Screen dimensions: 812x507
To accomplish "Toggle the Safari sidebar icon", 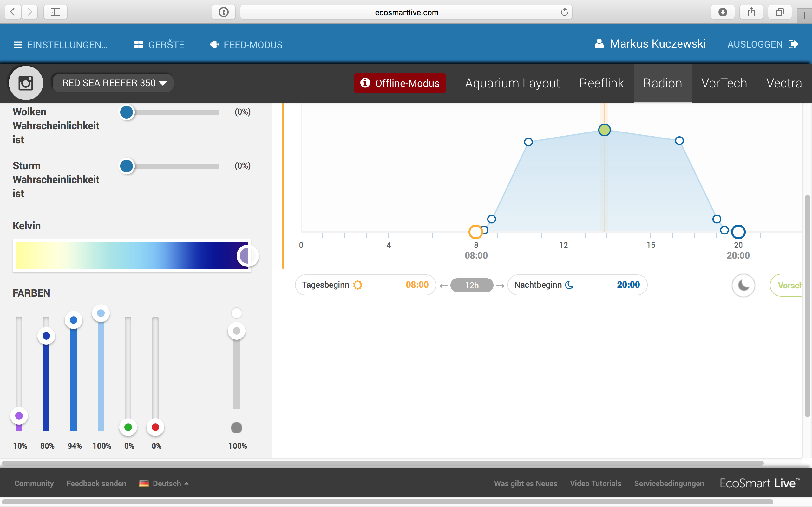I will click(56, 12).
